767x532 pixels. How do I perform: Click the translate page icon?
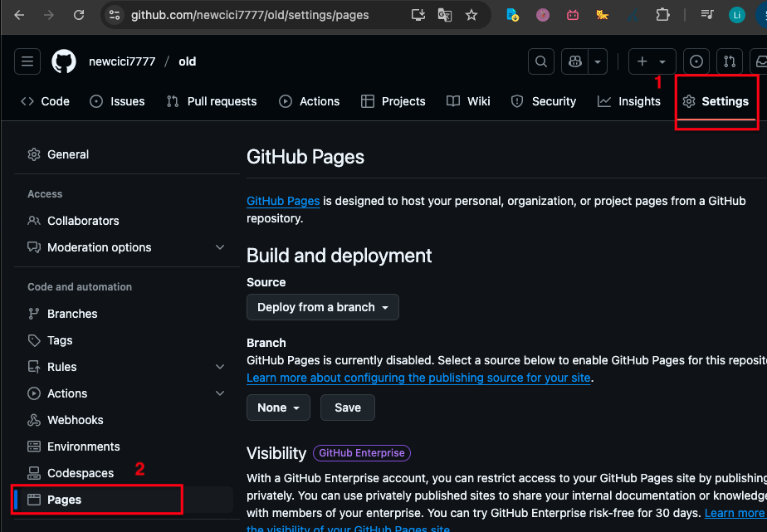coord(445,15)
